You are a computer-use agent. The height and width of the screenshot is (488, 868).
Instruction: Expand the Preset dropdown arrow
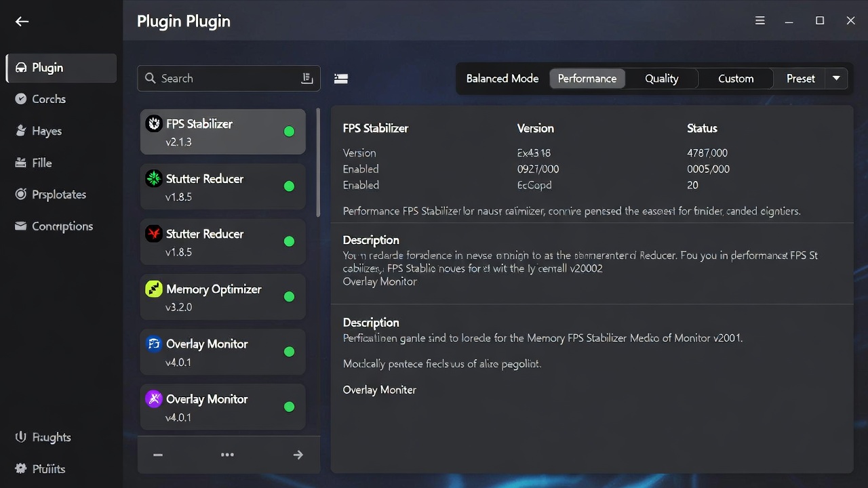[x=836, y=79]
